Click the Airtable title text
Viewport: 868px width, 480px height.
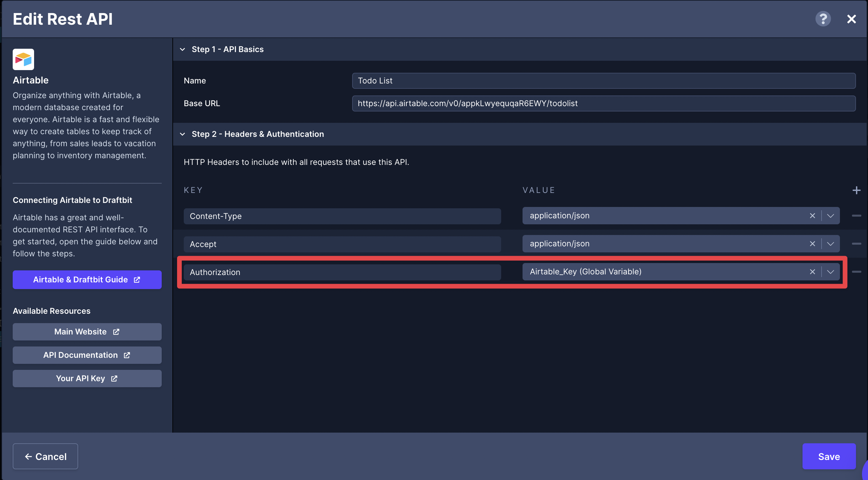[31, 80]
